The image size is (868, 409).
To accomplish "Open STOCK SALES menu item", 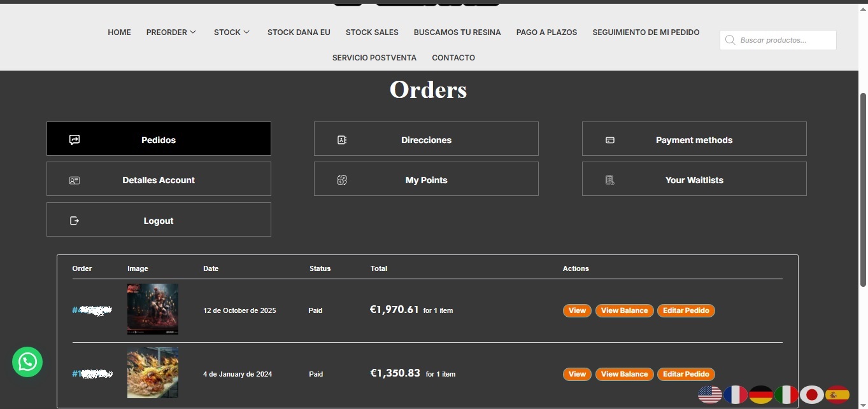I will coord(372,32).
